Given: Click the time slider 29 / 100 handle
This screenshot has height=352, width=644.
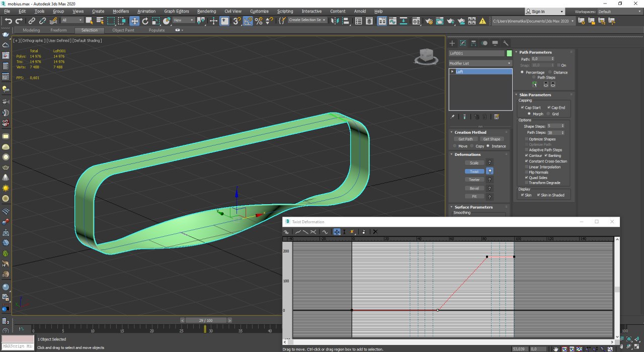Looking at the screenshot, I should tap(205, 320).
